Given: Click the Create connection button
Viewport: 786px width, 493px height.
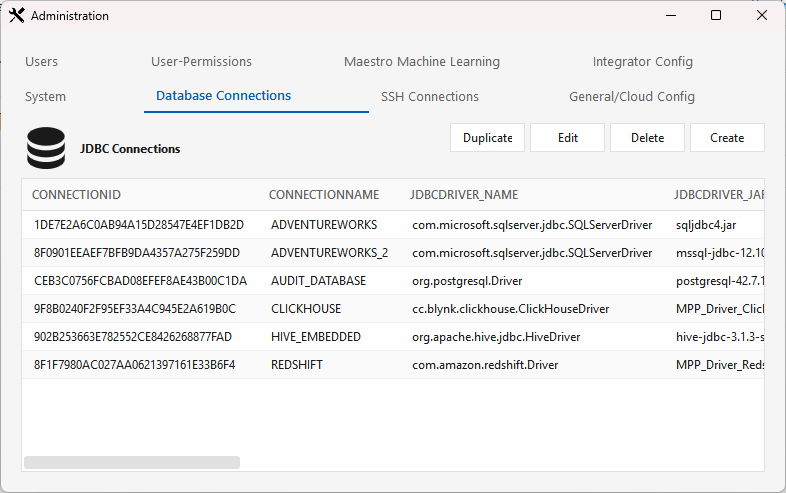Looking at the screenshot, I should [x=727, y=137].
